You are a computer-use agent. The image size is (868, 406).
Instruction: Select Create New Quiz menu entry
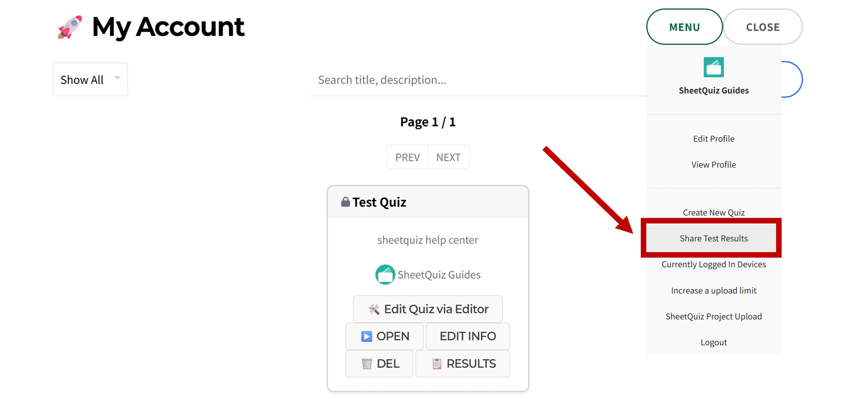pyautogui.click(x=713, y=213)
